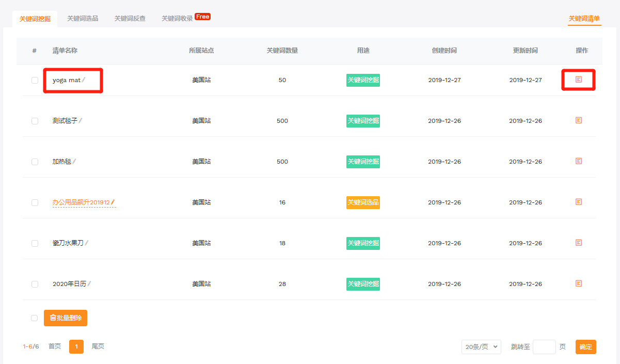Open detail icon for 测试毯子 row
Image resolution: width=620 pixels, height=364 pixels.
pos(579,120)
